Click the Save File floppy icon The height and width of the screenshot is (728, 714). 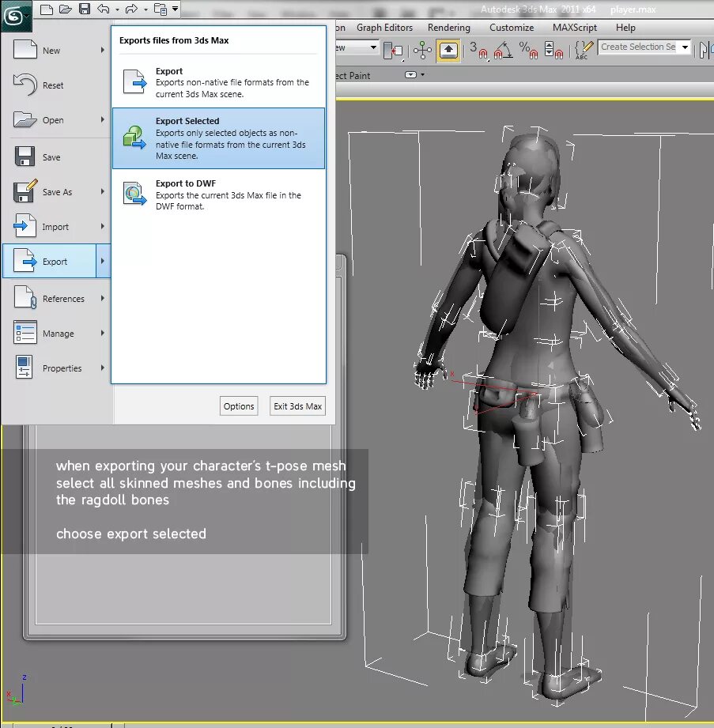click(x=85, y=9)
